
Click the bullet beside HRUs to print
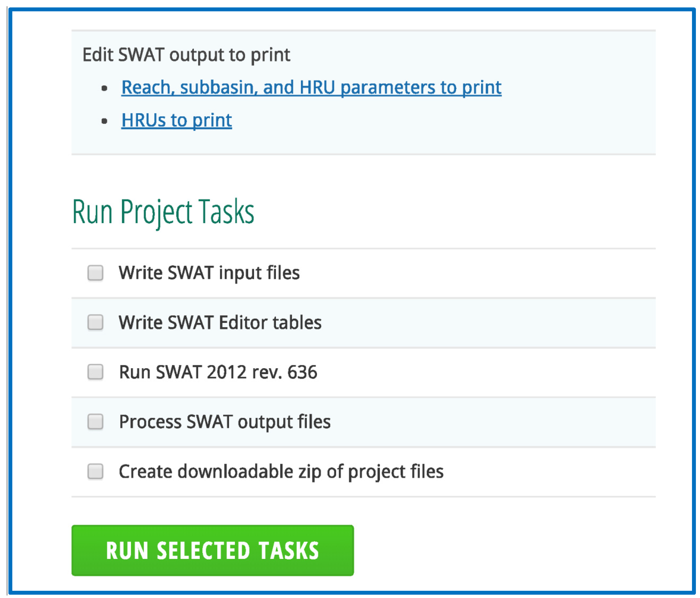[x=104, y=121]
